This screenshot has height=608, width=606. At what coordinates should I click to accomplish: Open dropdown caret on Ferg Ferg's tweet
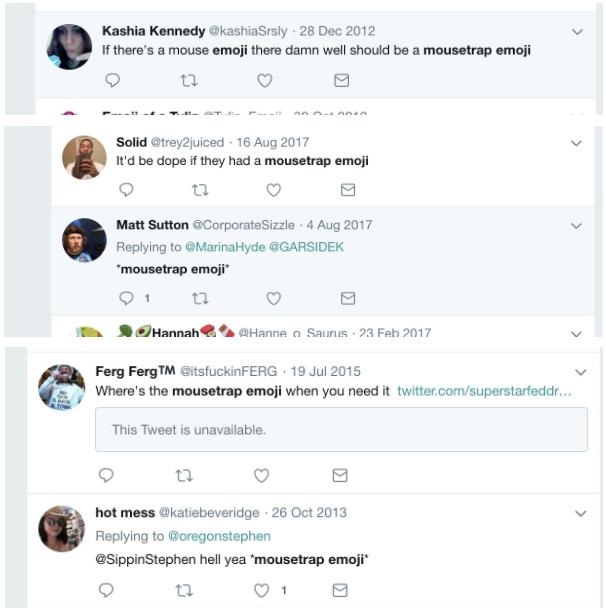581,372
